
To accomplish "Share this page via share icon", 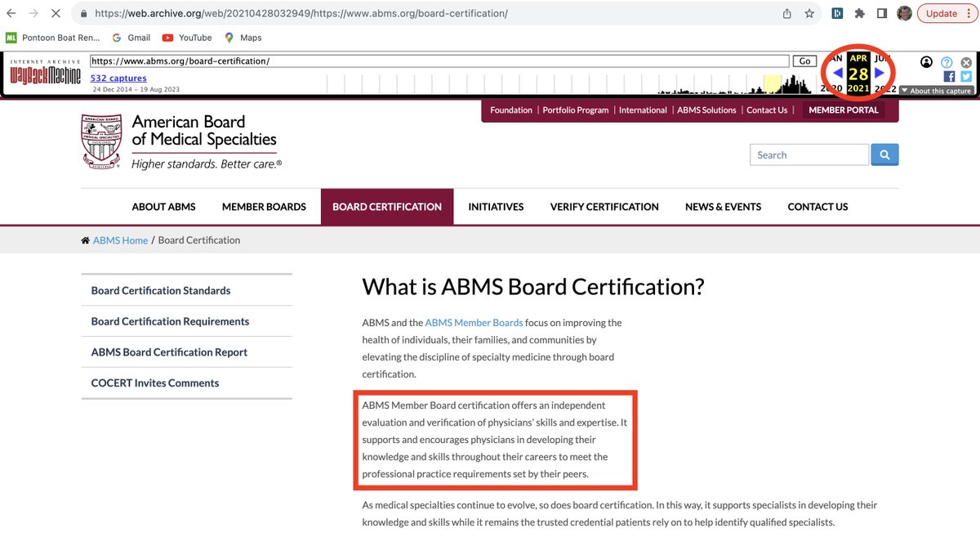I will click(787, 13).
